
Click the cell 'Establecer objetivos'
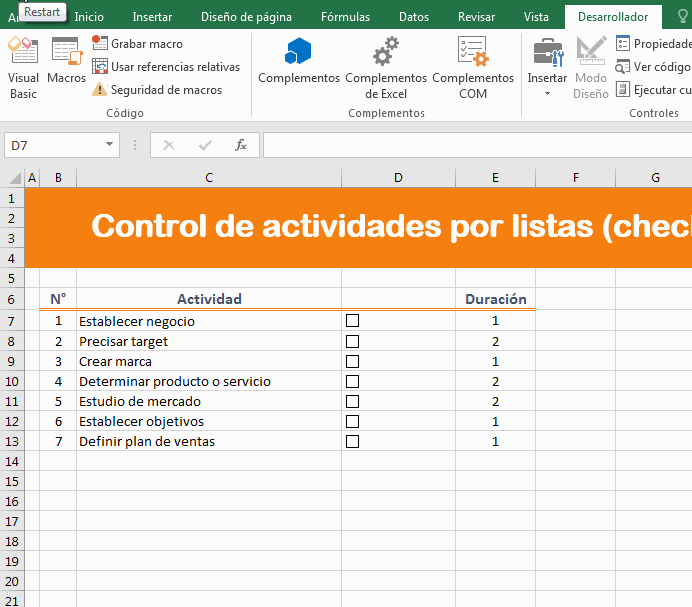pyautogui.click(x=209, y=422)
